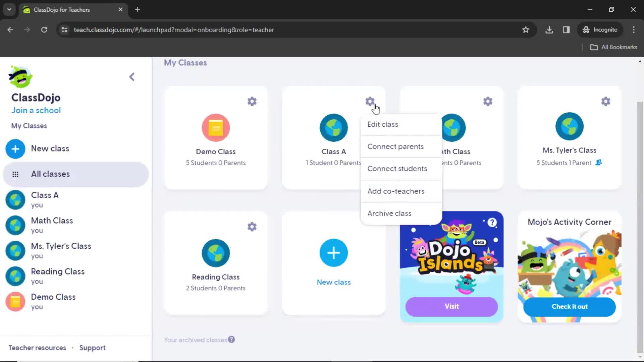Click the Reading Class settings gear icon
Image resolution: width=644 pixels, height=362 pixels.
pyautogui.click(x=252, y=226)
